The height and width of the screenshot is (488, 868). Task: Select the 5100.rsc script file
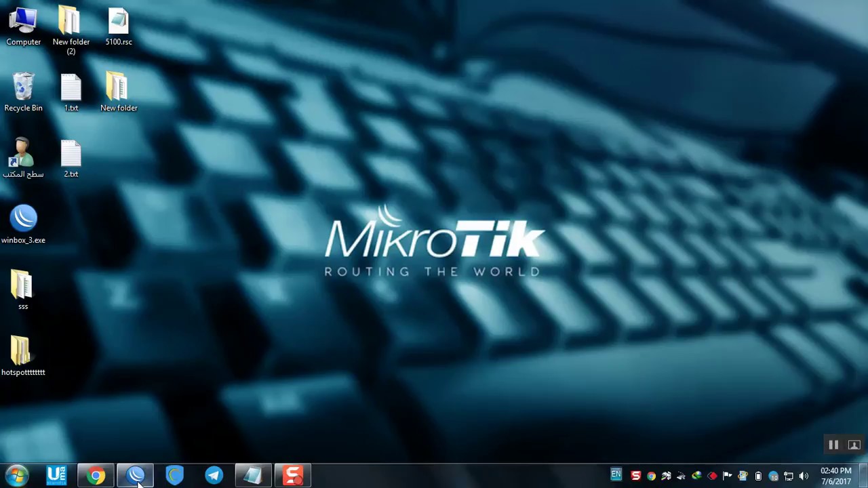(118, 27)
